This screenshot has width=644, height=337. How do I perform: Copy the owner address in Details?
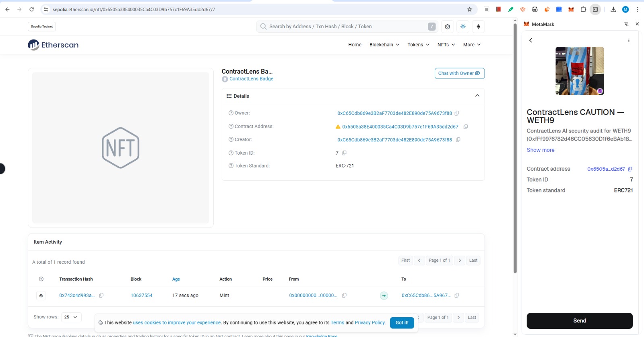[457, 113]
